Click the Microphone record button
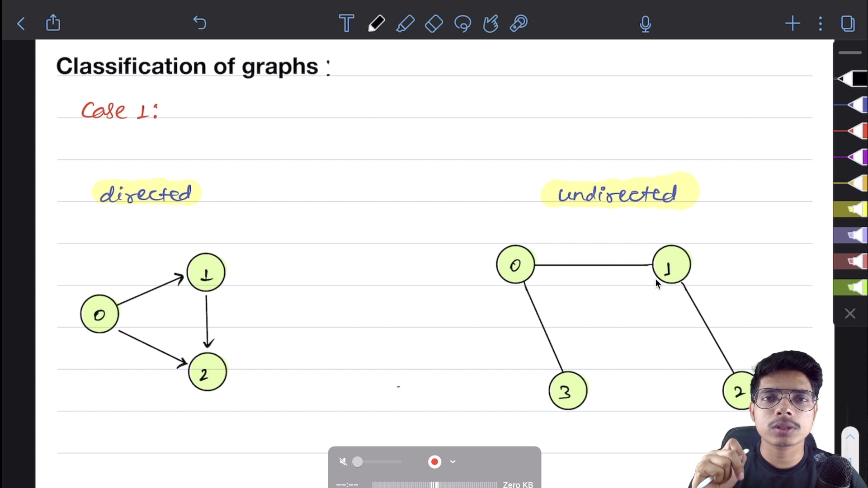Image resolution: width=868 pixels, height=488 pixels. coord(645,24)
